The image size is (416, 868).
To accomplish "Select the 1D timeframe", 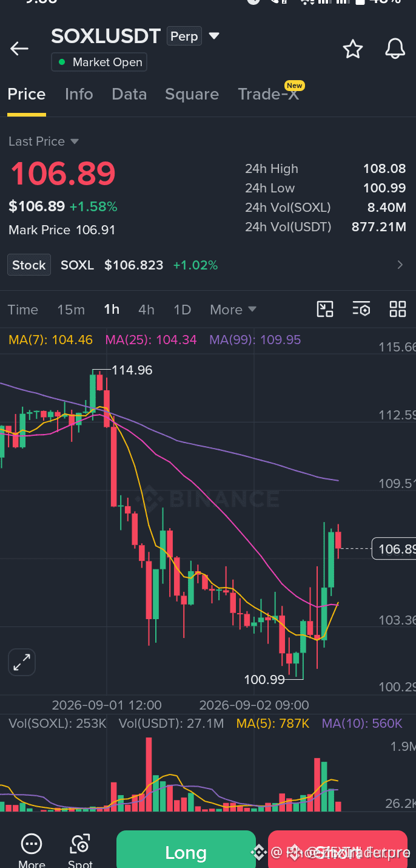I will [182, 310].
